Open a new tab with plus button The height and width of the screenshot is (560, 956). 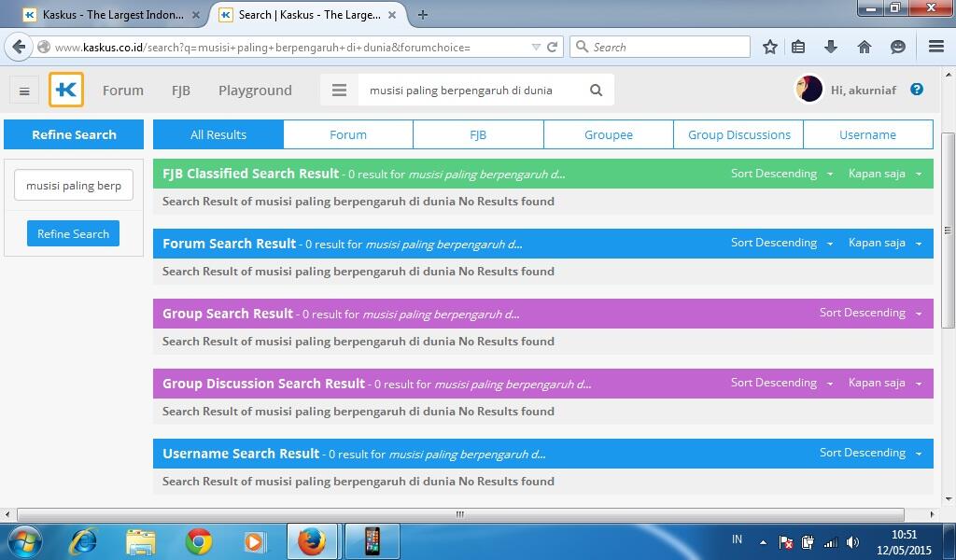point(423,15)
